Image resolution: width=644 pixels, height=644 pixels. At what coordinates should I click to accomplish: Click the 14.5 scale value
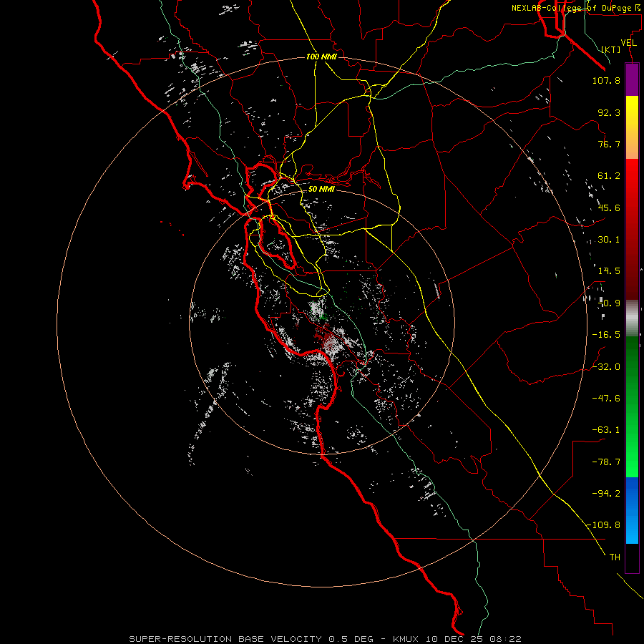pyautogui.click(x=609, y=271)
